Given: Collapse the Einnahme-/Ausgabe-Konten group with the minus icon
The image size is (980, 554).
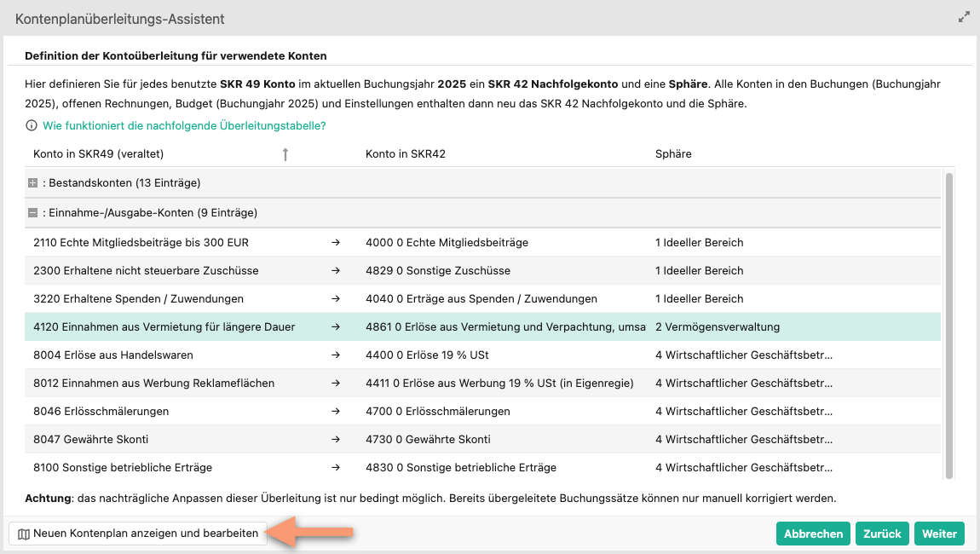Looking at the screenshot, I should point(32,212).
